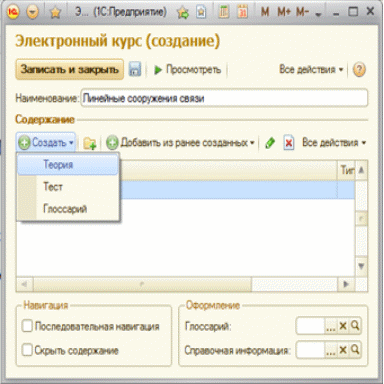384x384 pixels.
Task: Expand the title bar extra options arrow
Action: coord(318,14)
